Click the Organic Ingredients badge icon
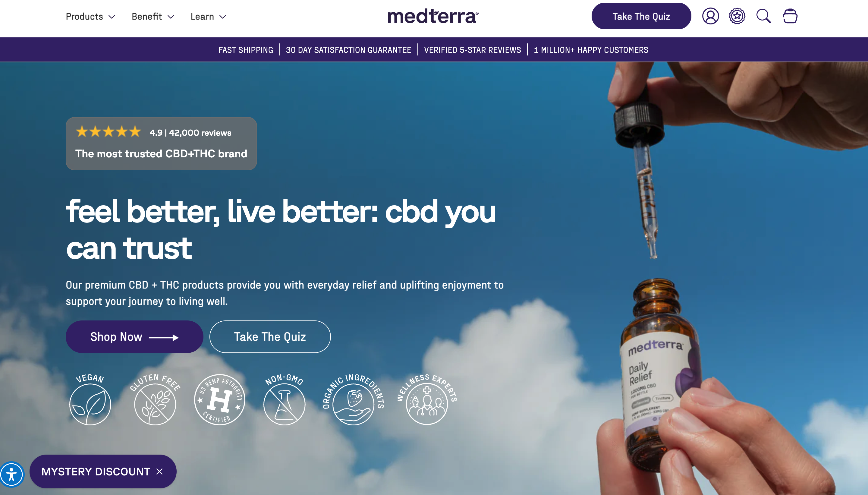The height and width of the screenshot is (495, 868). click(354, 399)
